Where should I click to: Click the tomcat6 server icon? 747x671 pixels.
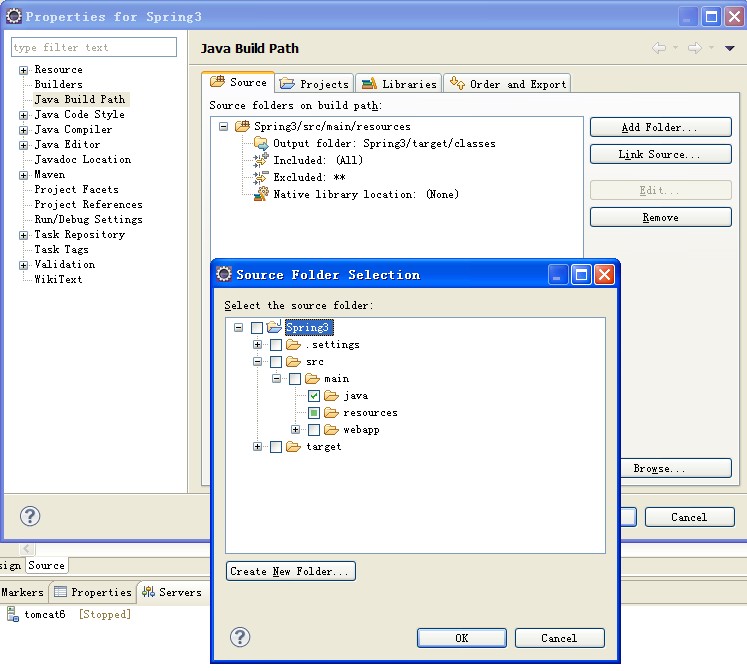click(x=13, y=614)
